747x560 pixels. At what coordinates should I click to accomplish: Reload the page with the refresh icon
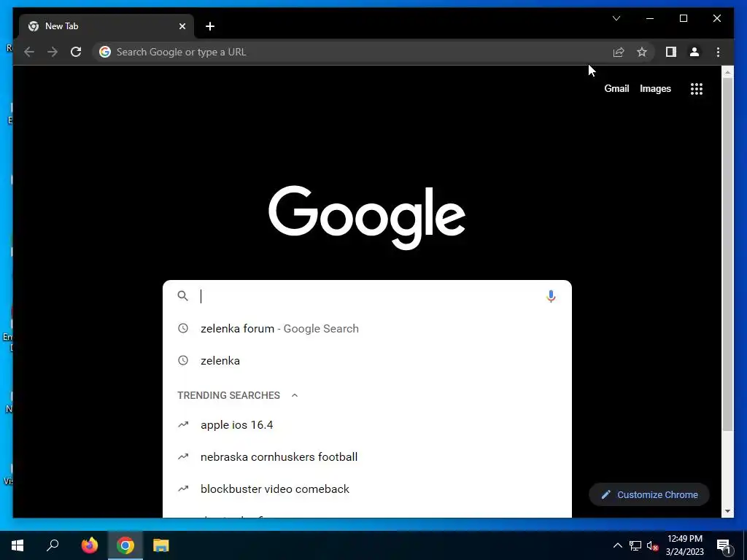[x=76, y=52]
